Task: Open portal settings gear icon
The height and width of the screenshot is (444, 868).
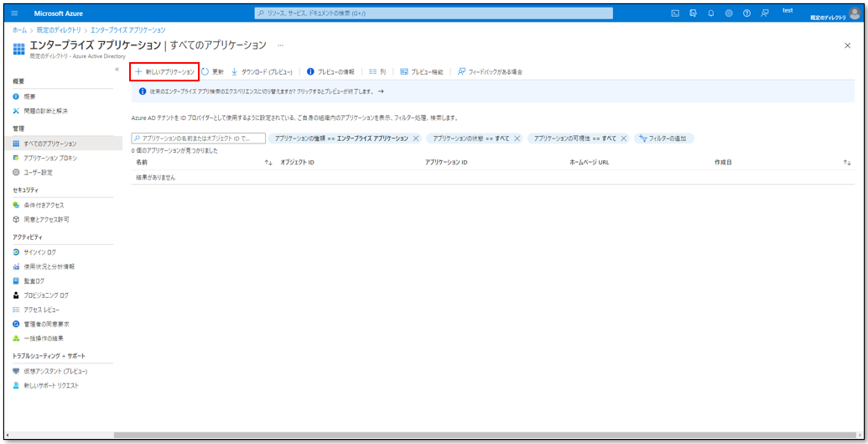Action: coord(728,13)
